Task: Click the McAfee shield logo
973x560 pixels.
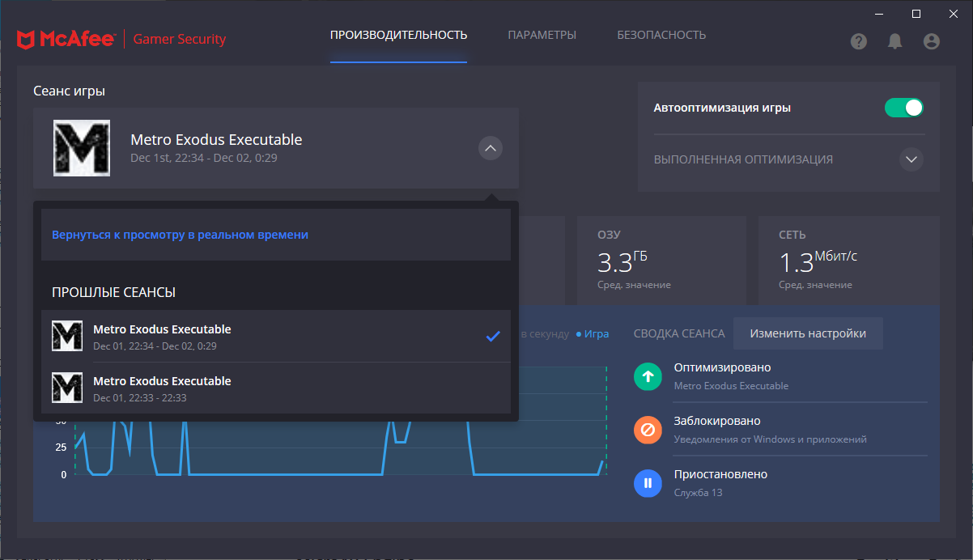Action: pyautogui.click(x=25, y=39)
